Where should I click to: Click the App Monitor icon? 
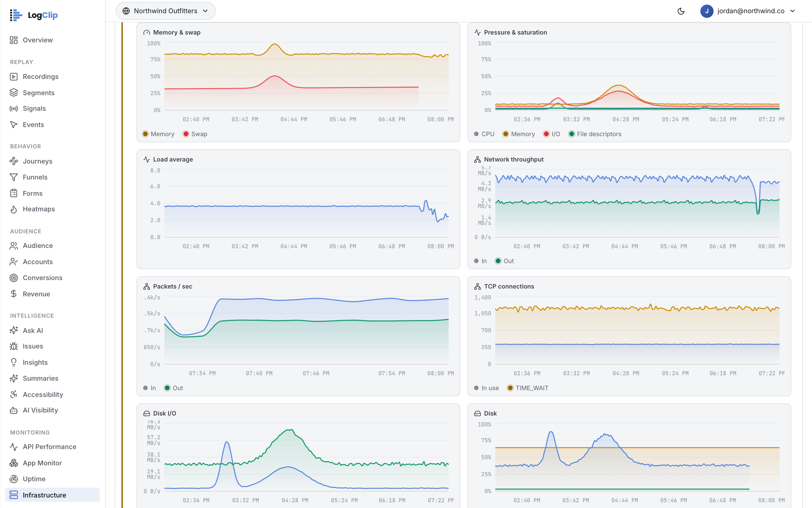[x=14, y=463]
